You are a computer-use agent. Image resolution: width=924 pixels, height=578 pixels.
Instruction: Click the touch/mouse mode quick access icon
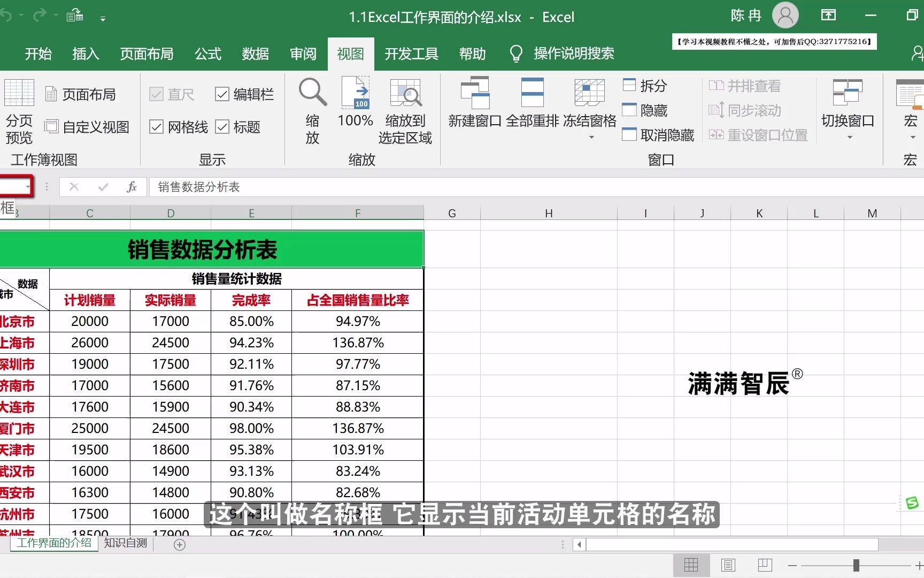pyautogui.click(x=75, y=16)
